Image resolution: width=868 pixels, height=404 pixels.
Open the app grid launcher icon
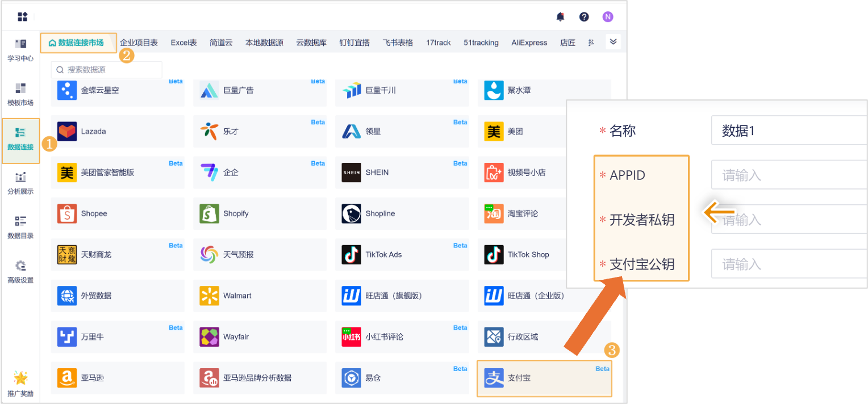22,16
